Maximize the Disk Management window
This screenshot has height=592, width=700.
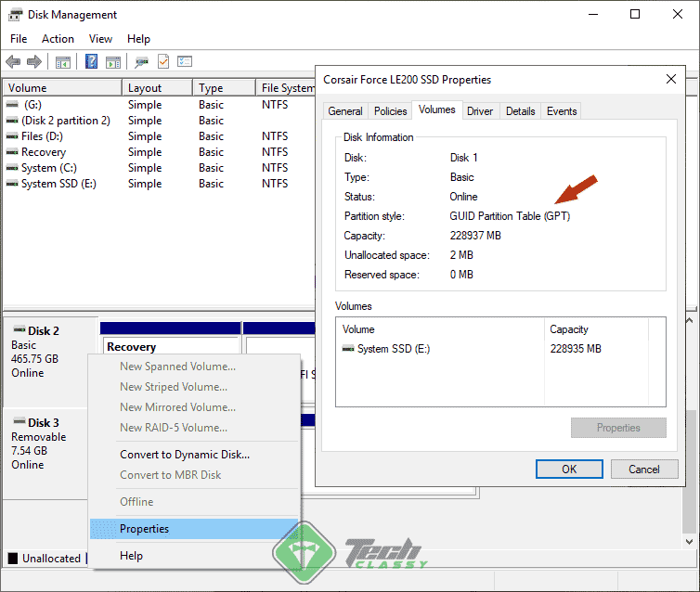(634, 14)
